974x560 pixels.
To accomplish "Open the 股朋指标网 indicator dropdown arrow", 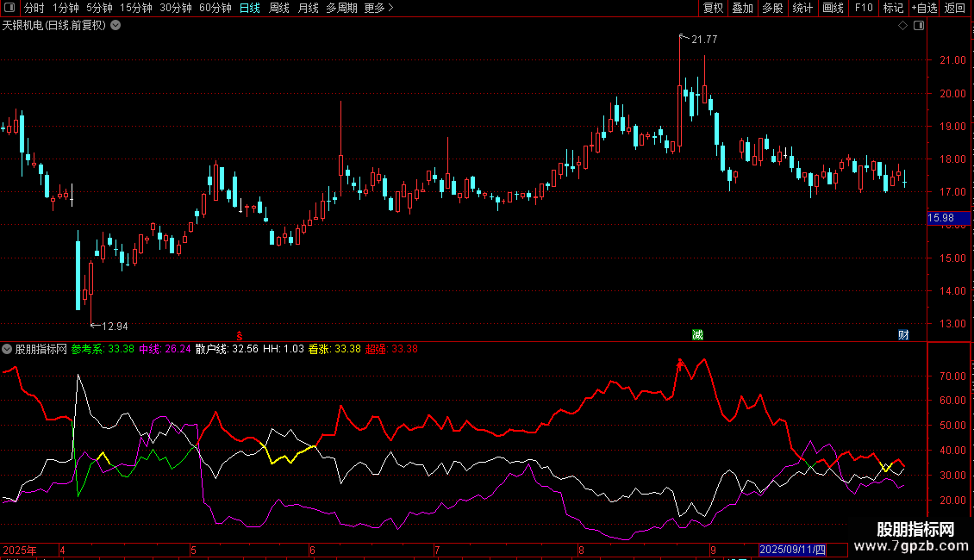I will [x=7, y=349].
